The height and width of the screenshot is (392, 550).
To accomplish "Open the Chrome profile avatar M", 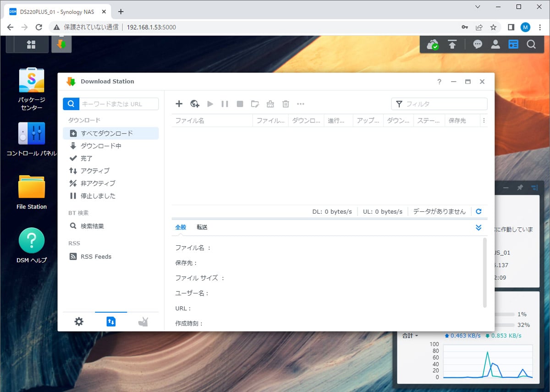I will pos(525,27).
